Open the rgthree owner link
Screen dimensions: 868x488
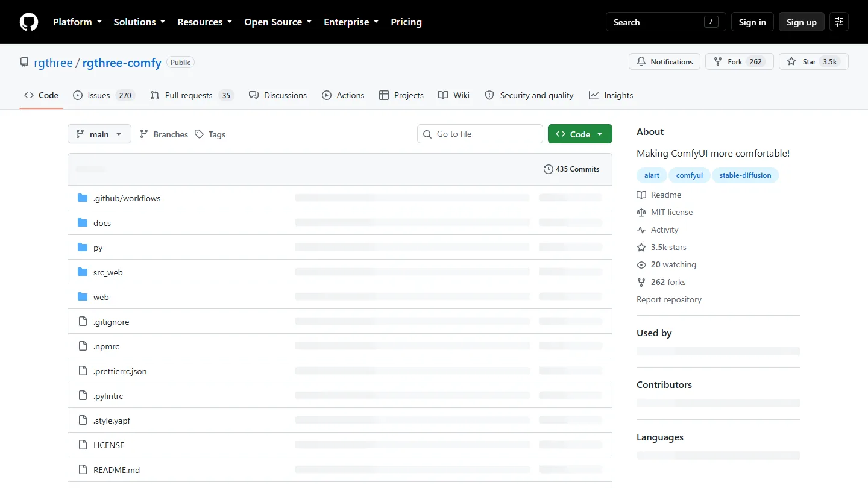click(x=53, y=63)
